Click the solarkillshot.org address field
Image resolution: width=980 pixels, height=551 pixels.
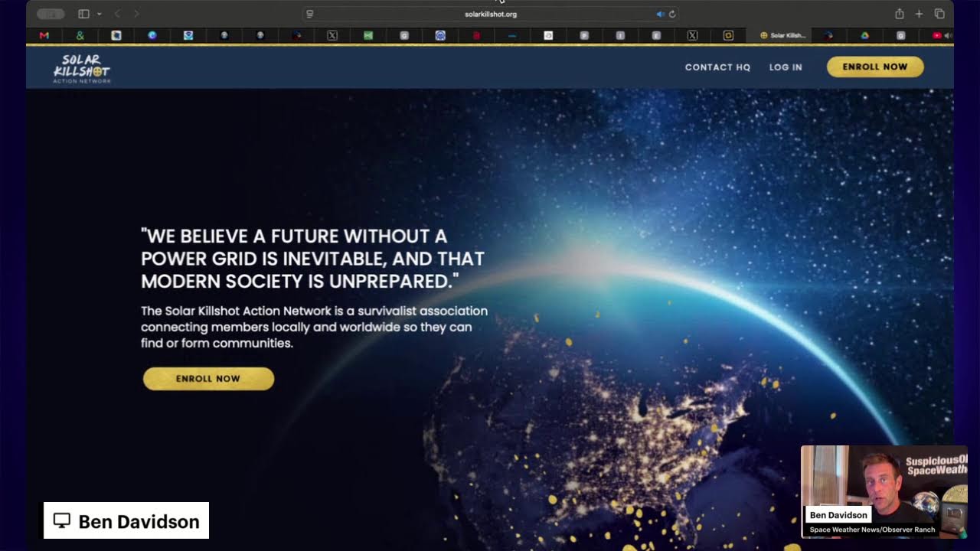click(490, 14)
